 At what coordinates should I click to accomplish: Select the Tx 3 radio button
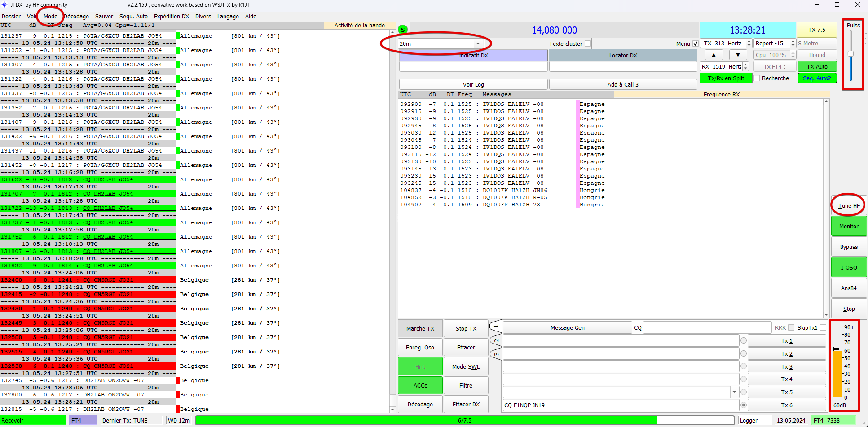[744, 366]
